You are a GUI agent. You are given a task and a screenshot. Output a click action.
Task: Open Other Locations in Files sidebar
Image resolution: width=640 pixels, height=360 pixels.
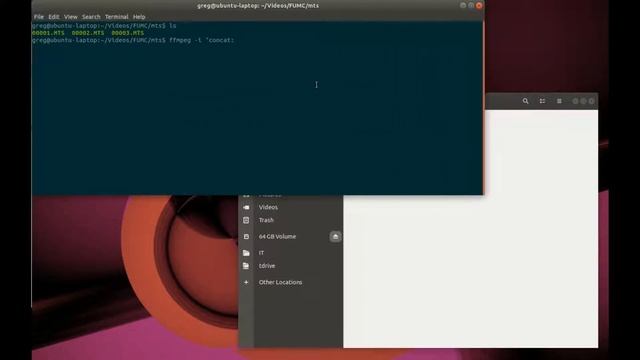point(280,282)
